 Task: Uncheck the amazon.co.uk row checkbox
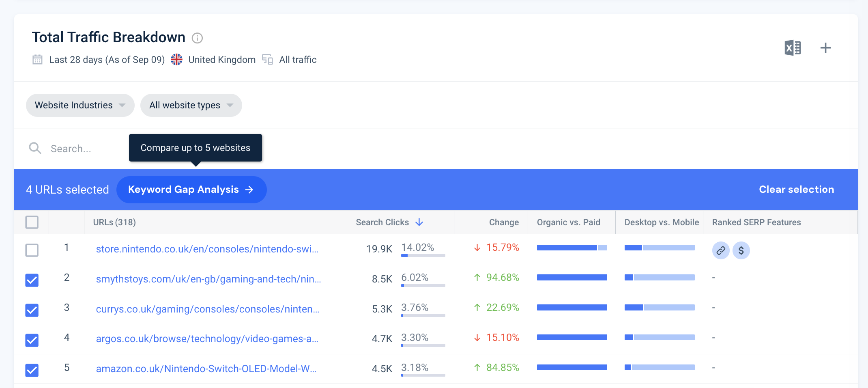coord(32,370)
